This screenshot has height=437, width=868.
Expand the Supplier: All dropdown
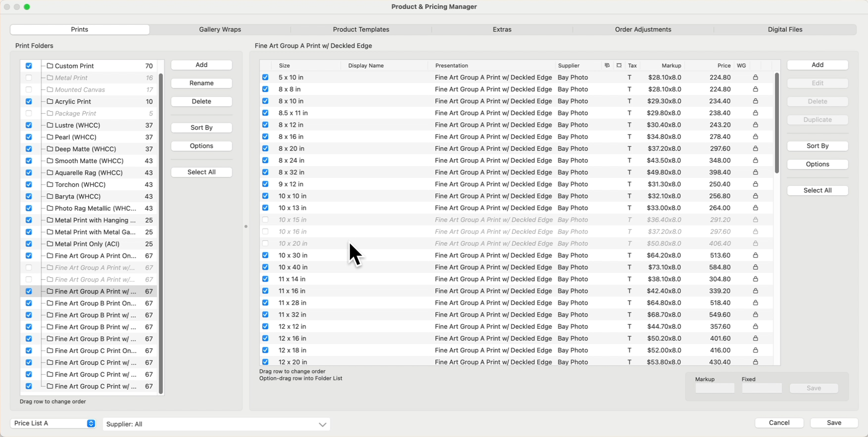[216, 424]
